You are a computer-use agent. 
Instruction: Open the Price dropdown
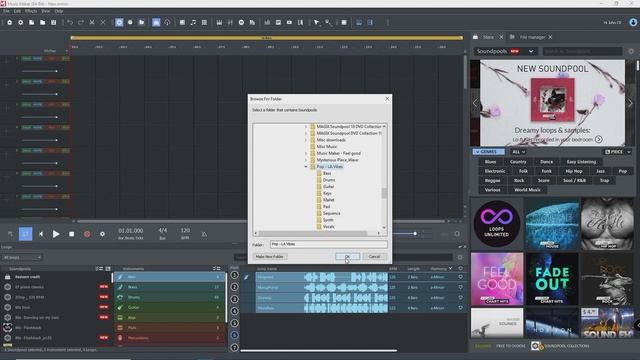(x=618, y=152)
